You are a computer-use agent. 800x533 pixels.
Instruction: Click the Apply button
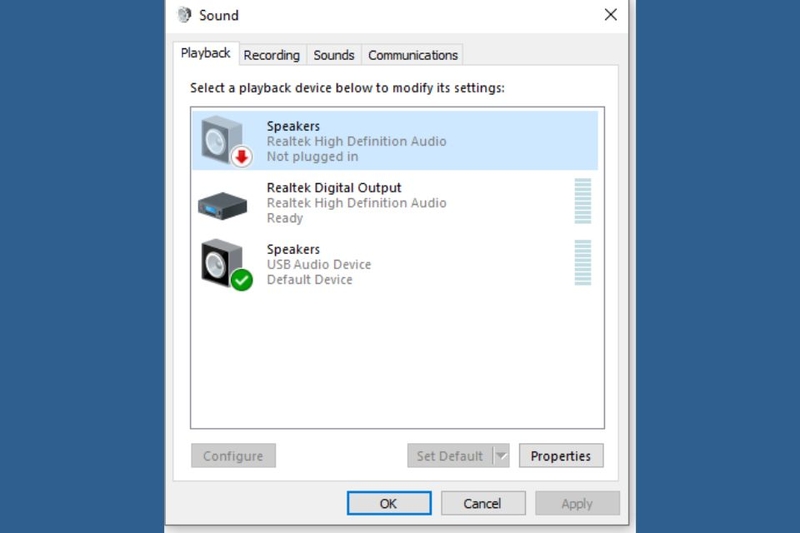(577, 503)
